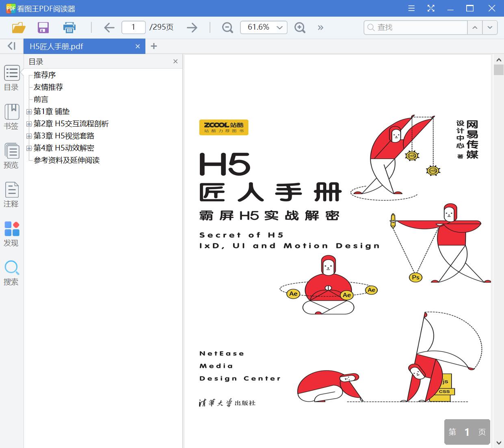
Task: Find previous match up arrow
Action: pos(474,27)
